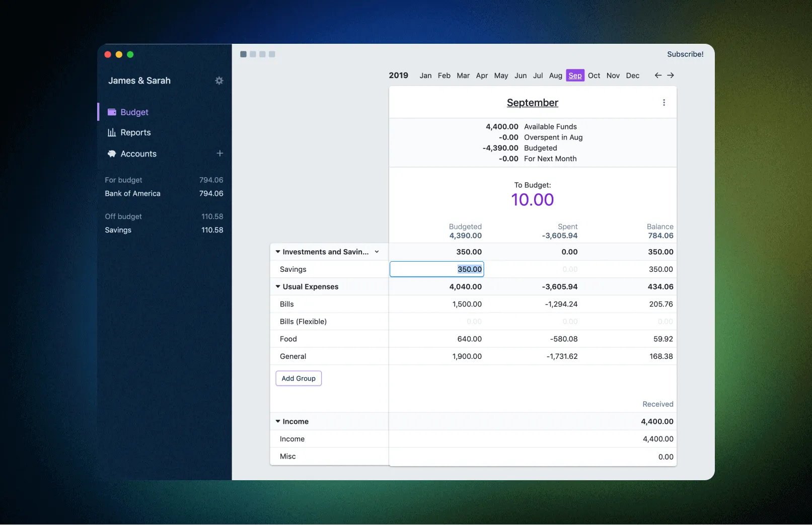Select the Bills (Flexible) category name
Screen dimensions: 812x525
tap(303, 322)
